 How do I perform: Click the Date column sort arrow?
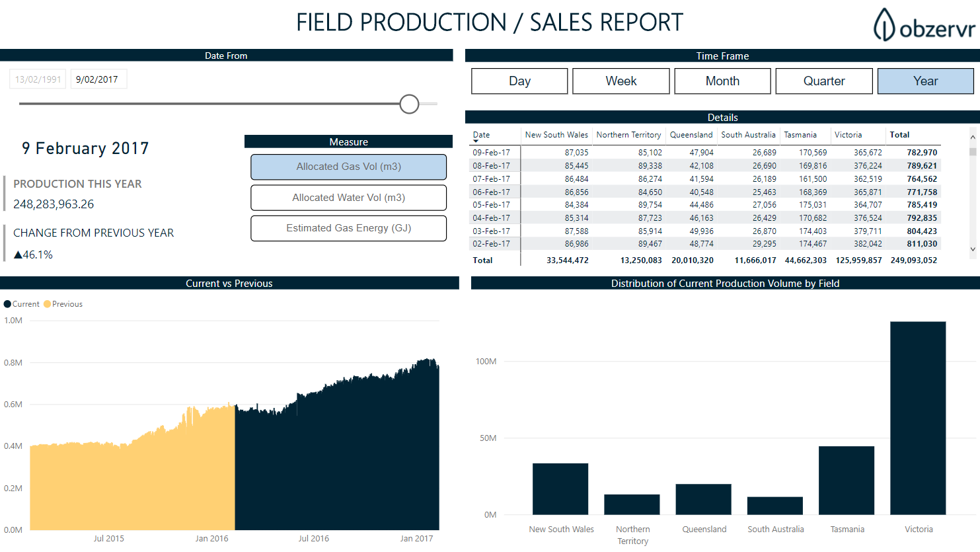[476, 141]
